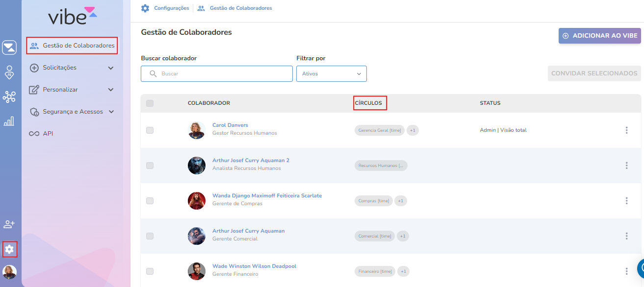Click the search magnifier icon in Buscar field
This screenshot has width=644, height=287.
click(x=153, y=73)
